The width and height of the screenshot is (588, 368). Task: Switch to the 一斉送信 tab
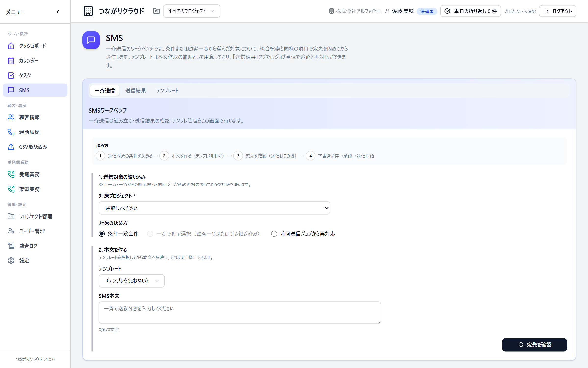tap(105, 91)
